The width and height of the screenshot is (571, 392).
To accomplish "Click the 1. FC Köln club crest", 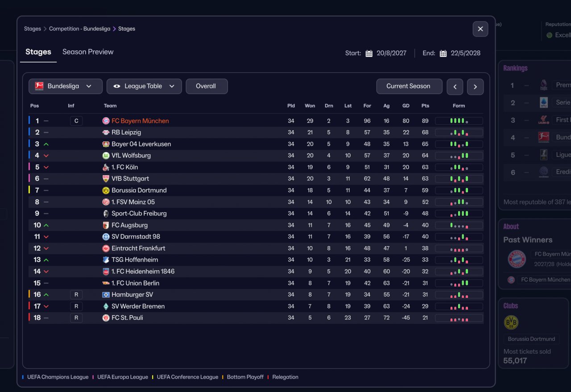I will pos(106,167).
